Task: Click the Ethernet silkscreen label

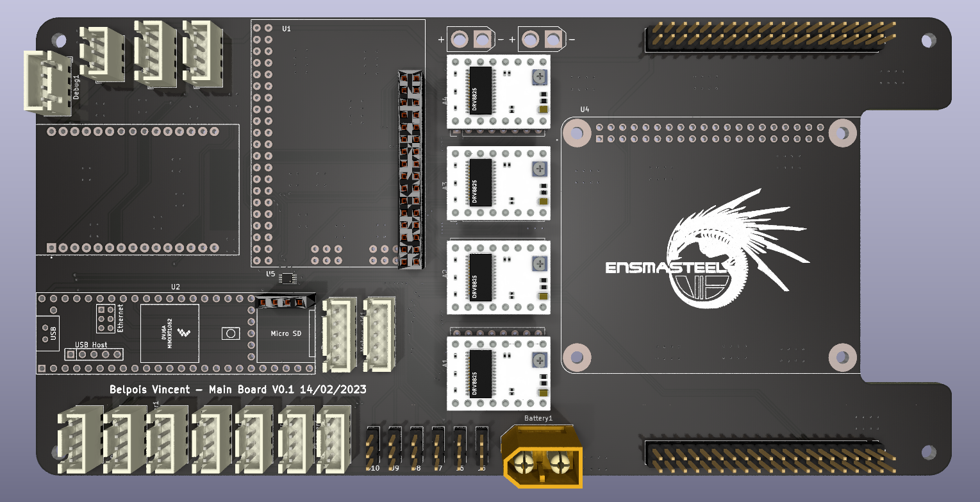Action: 120,317
